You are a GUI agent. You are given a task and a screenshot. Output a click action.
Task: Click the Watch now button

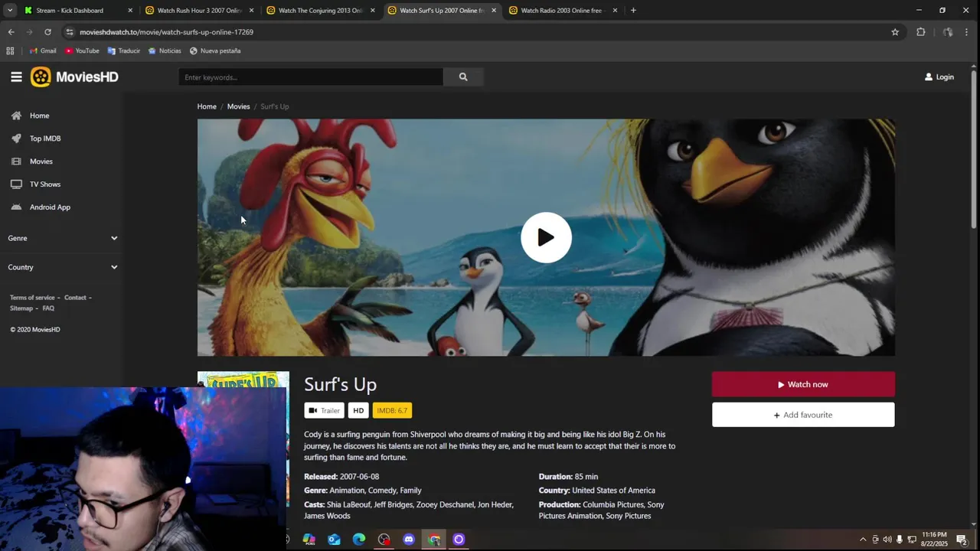(803, 384)
